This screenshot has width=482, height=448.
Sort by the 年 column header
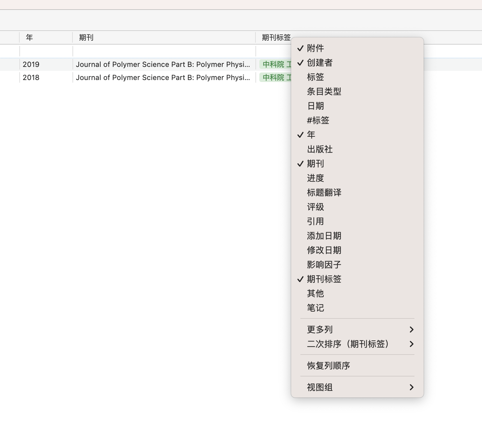pos(46,38)
